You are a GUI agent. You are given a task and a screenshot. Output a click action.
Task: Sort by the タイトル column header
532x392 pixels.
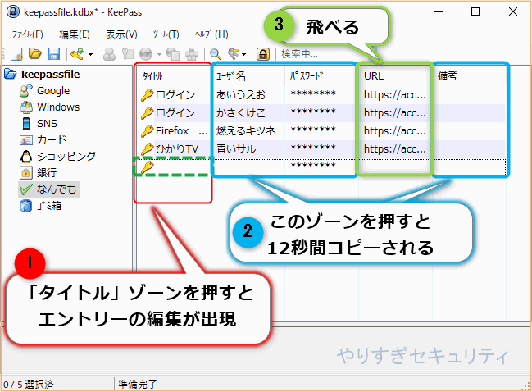pos(152,76)
